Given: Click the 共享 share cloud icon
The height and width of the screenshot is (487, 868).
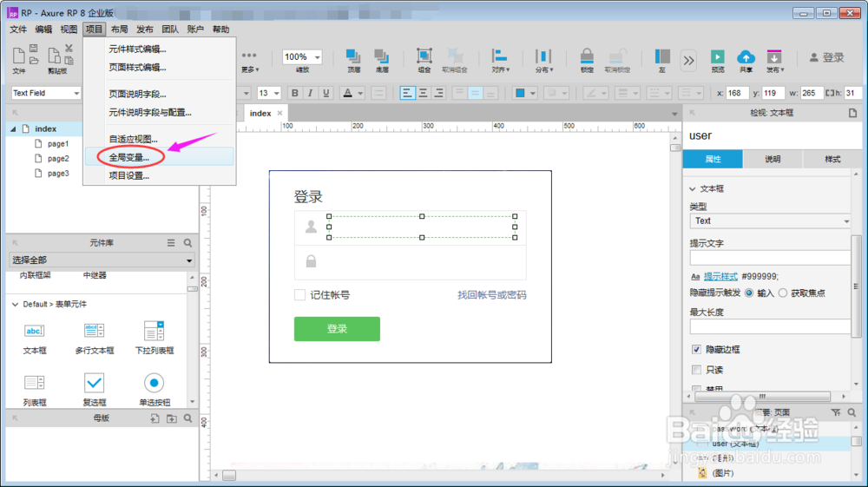Looking at the screenshot, I should pyautogui.click(x=746, y=56).
